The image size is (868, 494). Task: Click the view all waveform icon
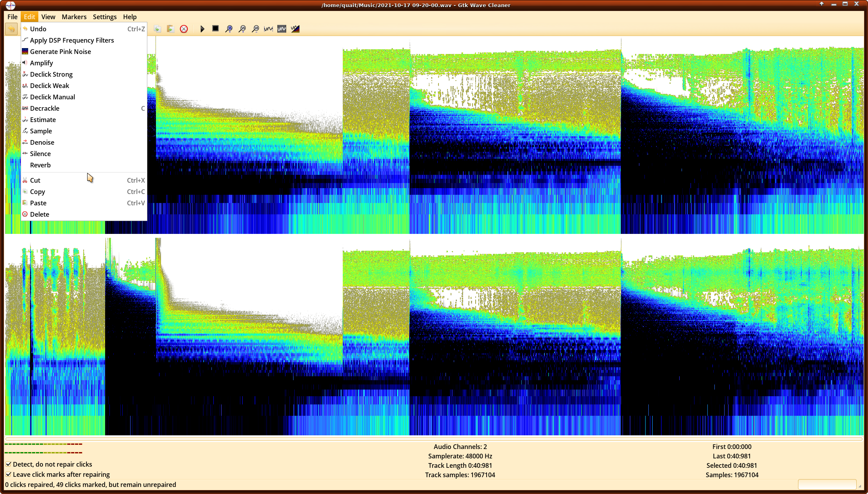point(268,29)
